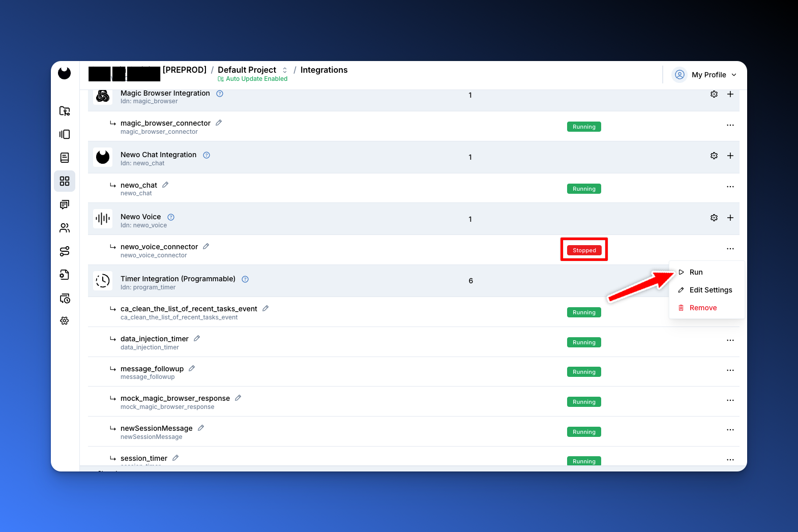Click the user avatar icon

click(679, 75)
